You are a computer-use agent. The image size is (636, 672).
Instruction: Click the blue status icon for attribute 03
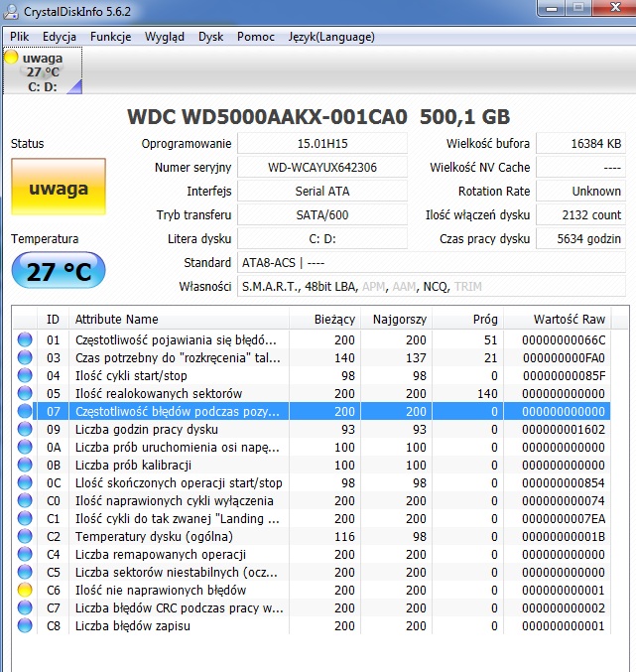coord(25,358)
